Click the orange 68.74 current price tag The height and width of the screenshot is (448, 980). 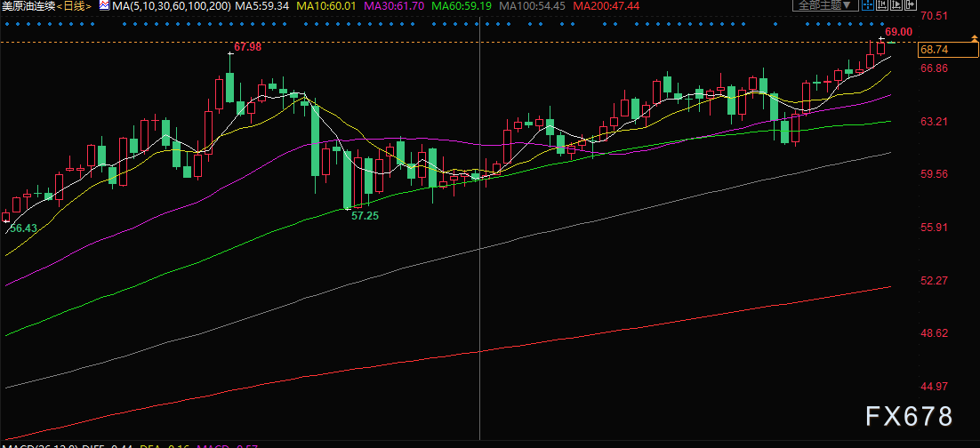tap(948, 50)
